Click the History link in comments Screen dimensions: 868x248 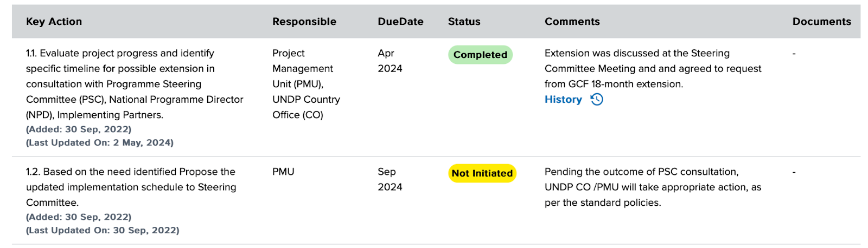coord(563,99)
